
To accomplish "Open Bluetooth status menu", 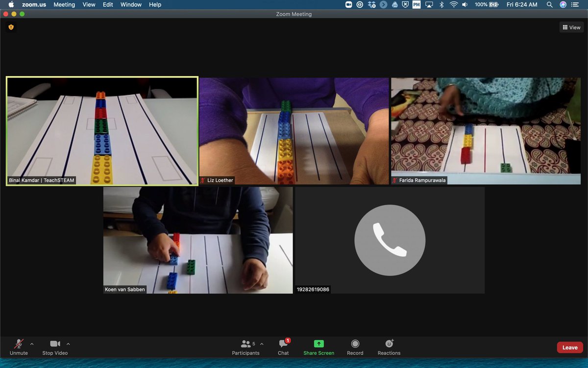I will pyautogui.click(x=441, y=4).
